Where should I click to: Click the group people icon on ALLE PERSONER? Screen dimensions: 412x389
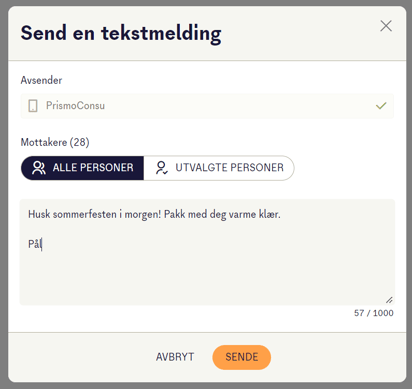tap(39, 168)
